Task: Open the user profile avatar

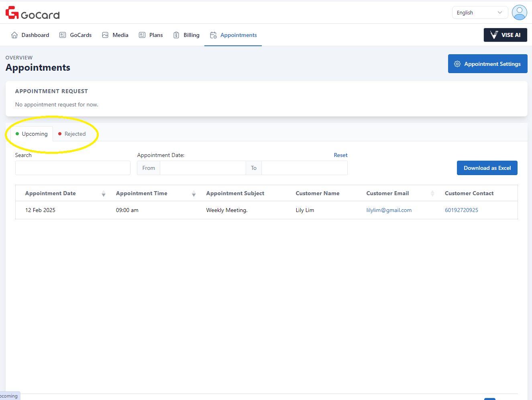Action: [519, 12]
